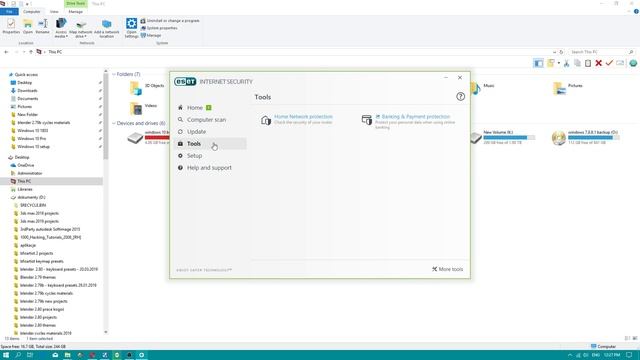Select the 3D Objects folder
Screen dimensions: 640x360
[x=147, y=87]
